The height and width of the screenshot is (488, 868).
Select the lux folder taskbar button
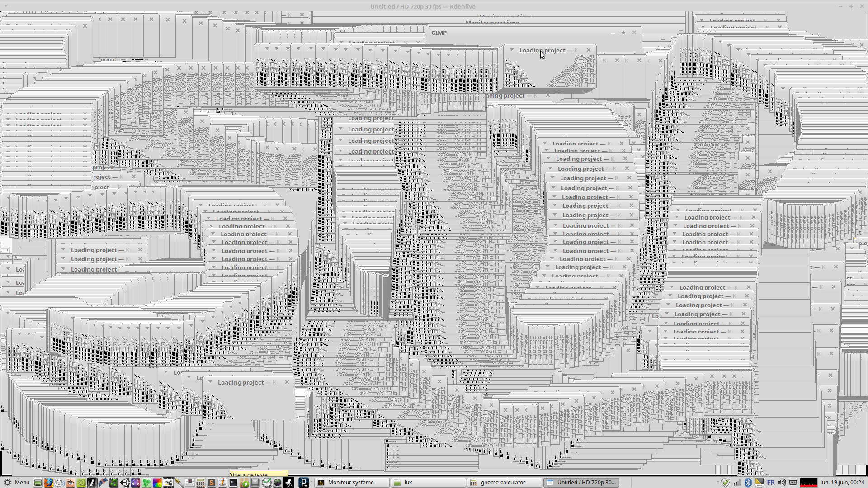pyautogui.click(x=408, y=483)
